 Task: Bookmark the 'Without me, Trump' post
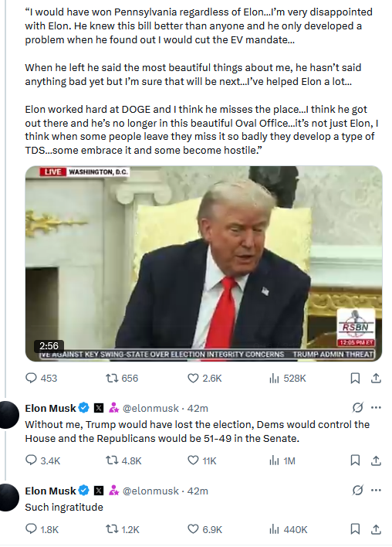pyautogui.click(x=355, y=460)
